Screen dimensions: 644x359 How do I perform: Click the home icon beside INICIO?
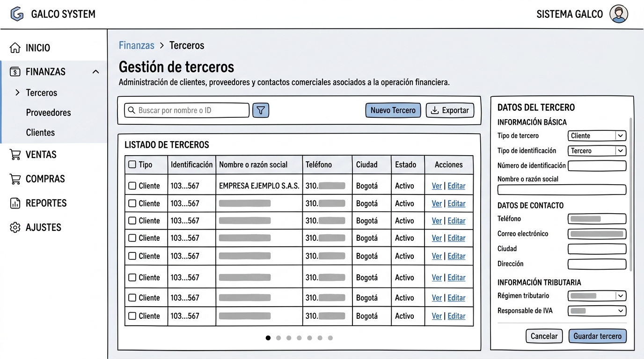click(x=15, y=48)
